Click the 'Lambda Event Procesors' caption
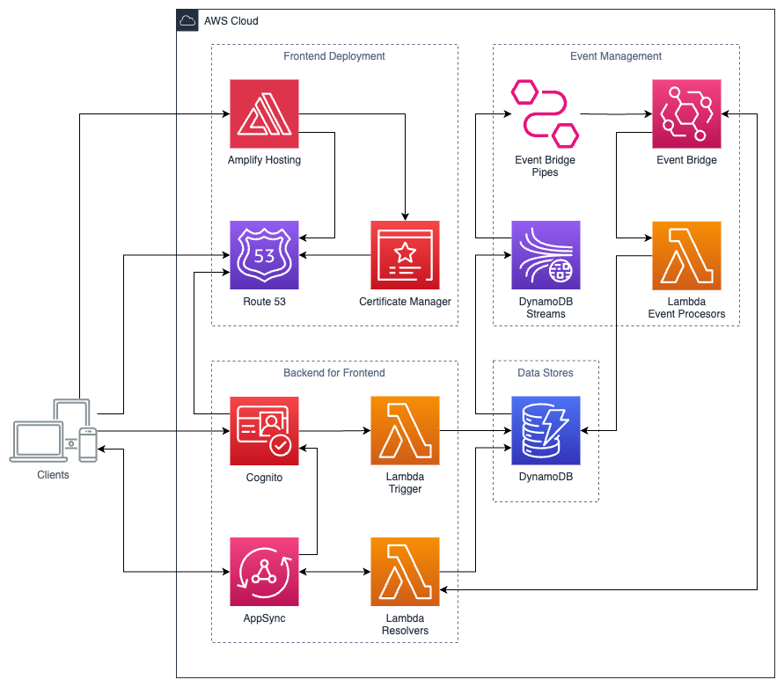 click(686, 308)
